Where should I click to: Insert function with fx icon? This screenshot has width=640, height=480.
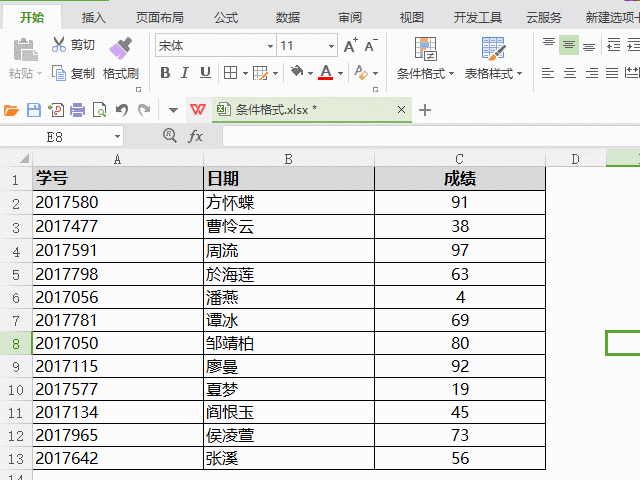tap(196, 136)
